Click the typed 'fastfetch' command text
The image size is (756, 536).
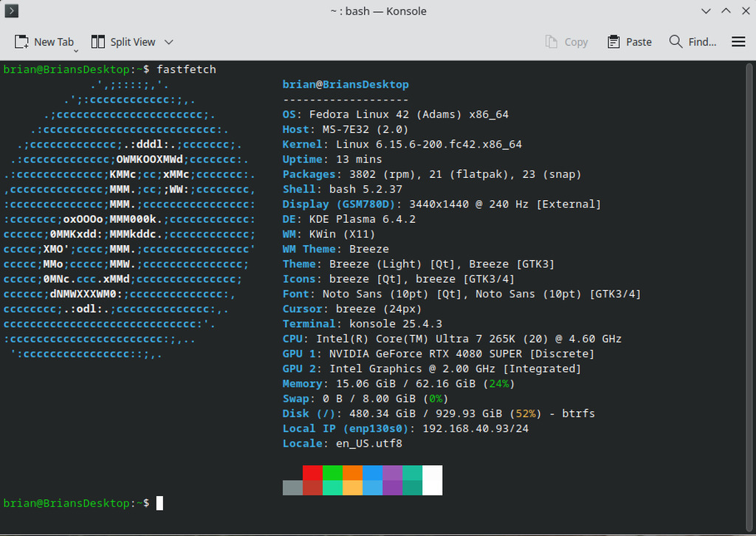pos(186,69)
